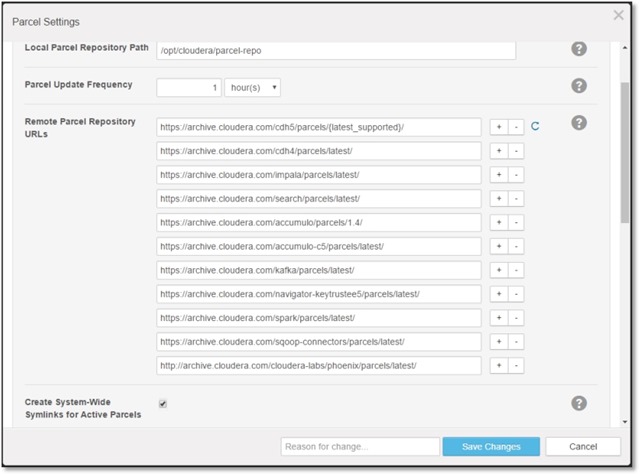Remove the cdh4 parcels URL row
Screen dimensions: 640x475
(516, 151)
